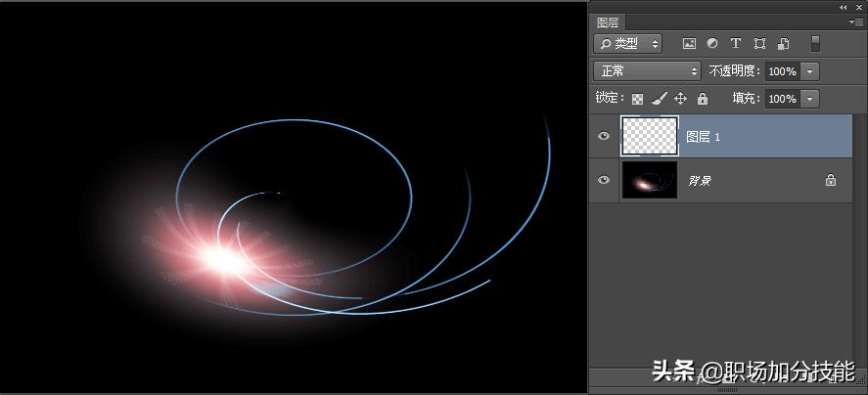Viewport: 868px width, 395px height.
Task: Click the 不透明度 label
Action: (735, 70)
